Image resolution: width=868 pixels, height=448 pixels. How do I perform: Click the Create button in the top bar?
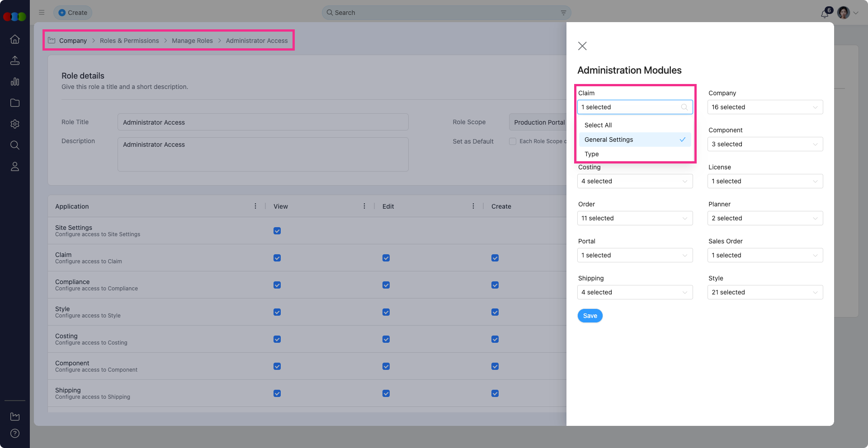point(73,13)
